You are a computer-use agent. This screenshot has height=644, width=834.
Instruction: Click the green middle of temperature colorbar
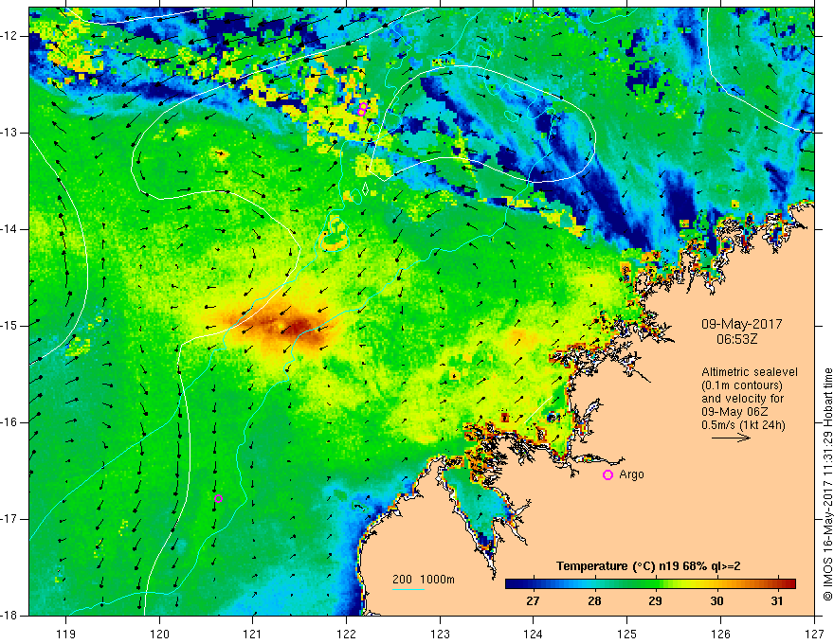[650, 584]
